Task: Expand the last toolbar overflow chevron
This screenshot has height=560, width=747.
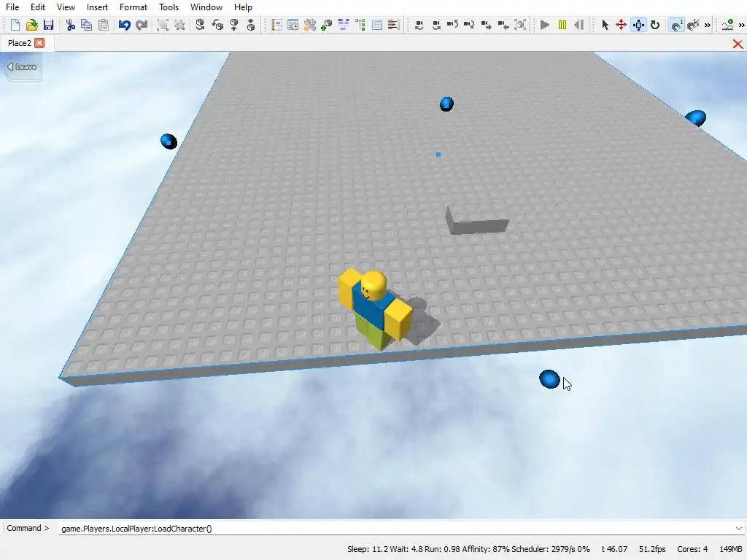Action: pyautogui.click(x=741, y=25)
